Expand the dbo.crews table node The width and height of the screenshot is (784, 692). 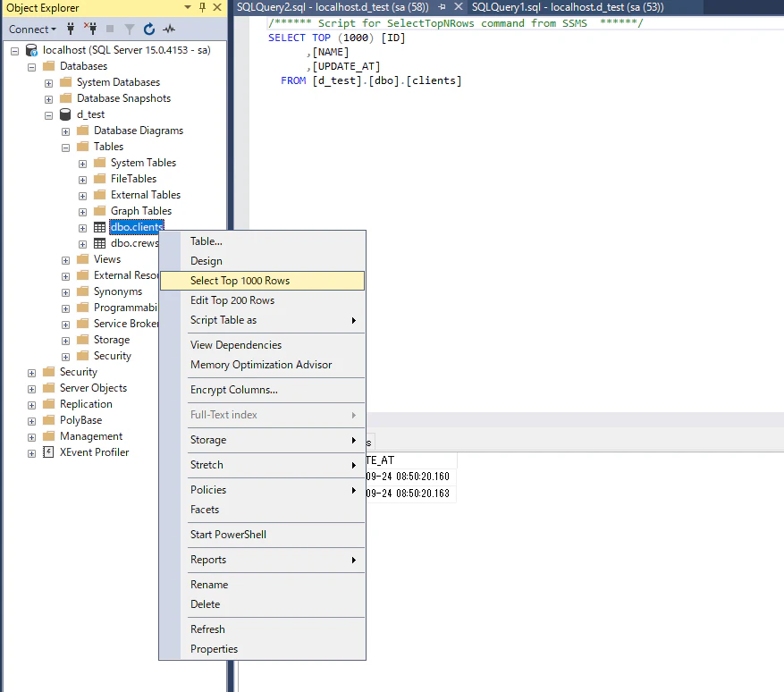82,244
